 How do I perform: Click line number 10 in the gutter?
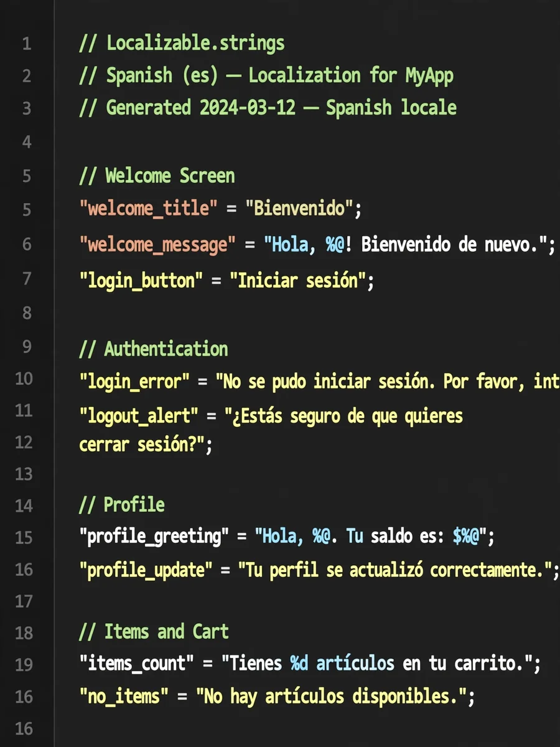24,378
